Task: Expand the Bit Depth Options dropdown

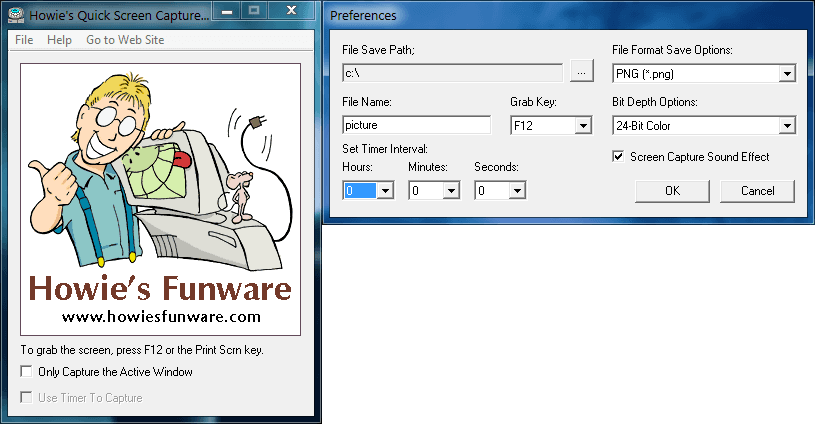Action: click(787, 126)
